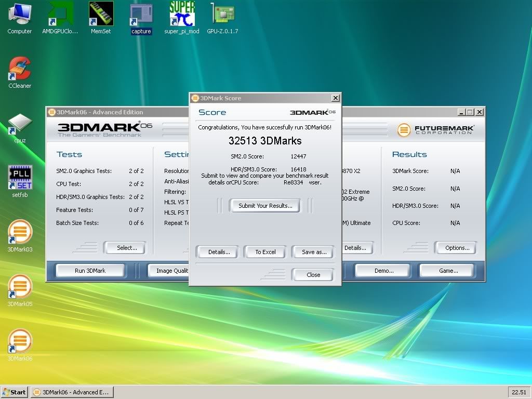
Task: Launch the super_pi_mod desktop shortcut
Action: pos(182,17)
